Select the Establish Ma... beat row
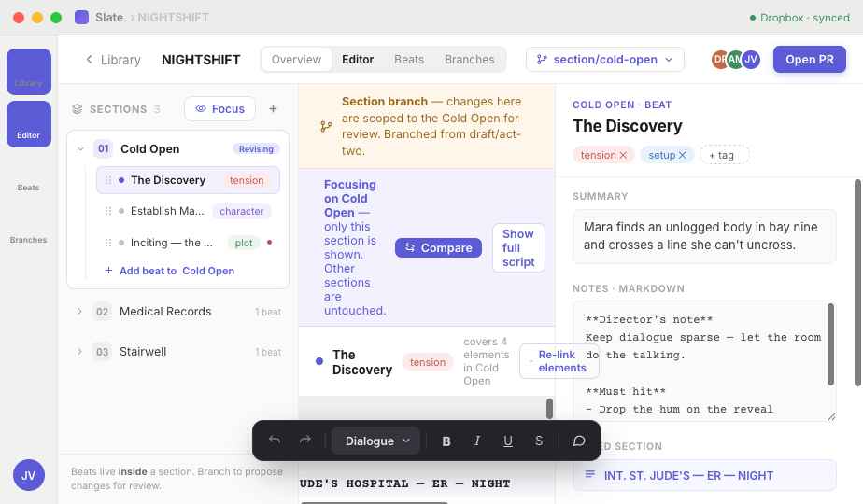Image resolution: width=863 pixels, height=504 pixels. 189,211
